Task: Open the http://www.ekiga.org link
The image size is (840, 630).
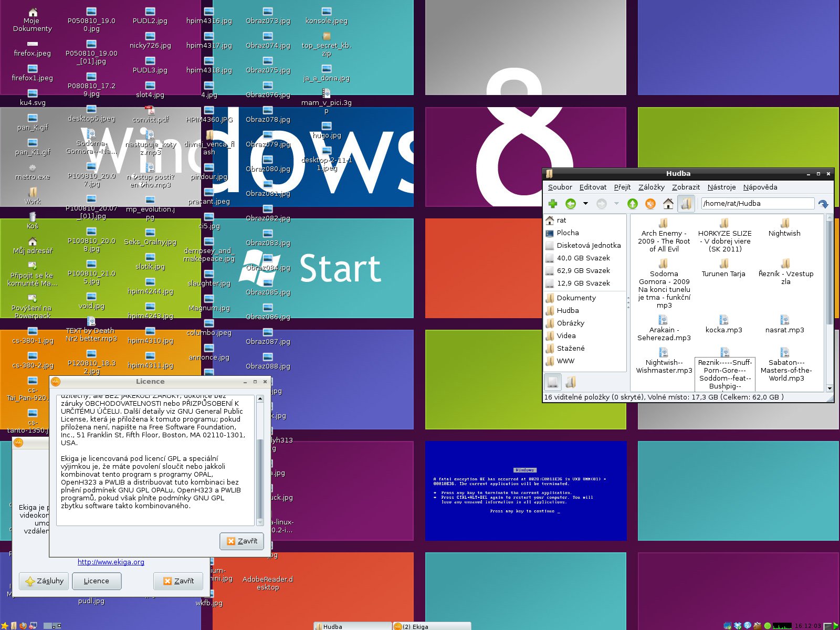Action: click(x=111, y=562)
